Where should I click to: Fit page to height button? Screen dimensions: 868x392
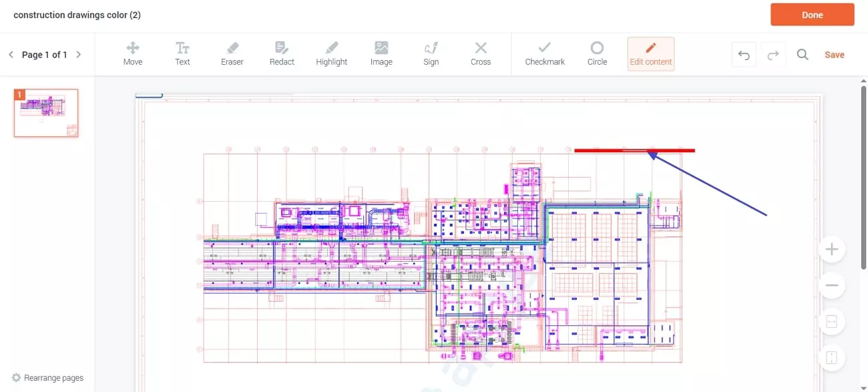[832, 358]
